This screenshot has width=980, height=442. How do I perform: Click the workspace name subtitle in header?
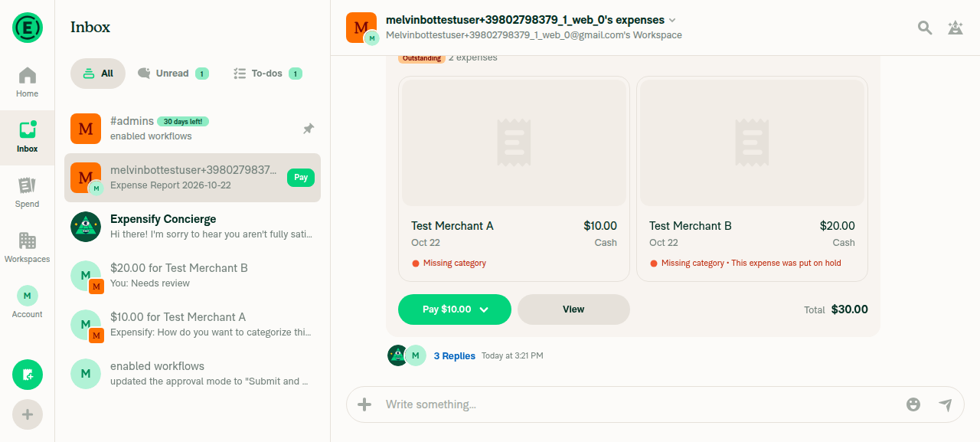pos(534,35)
